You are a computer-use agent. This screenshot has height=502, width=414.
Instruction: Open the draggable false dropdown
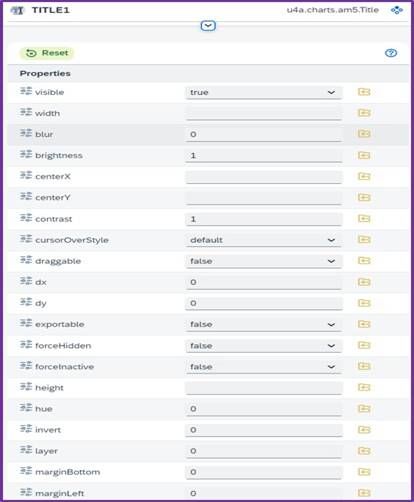(x=263, y=261)
